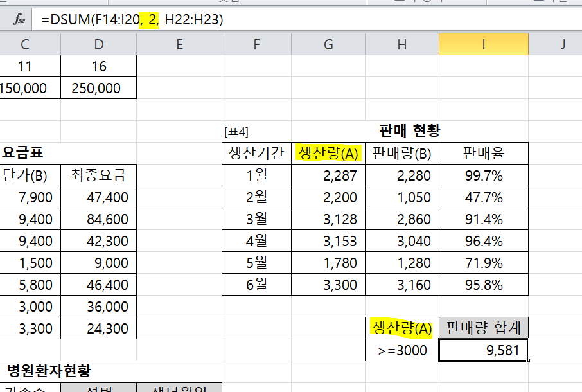Select column D header
Viewport: 582px width, 392px height.
pyautogui.click(x=99, y=44)
